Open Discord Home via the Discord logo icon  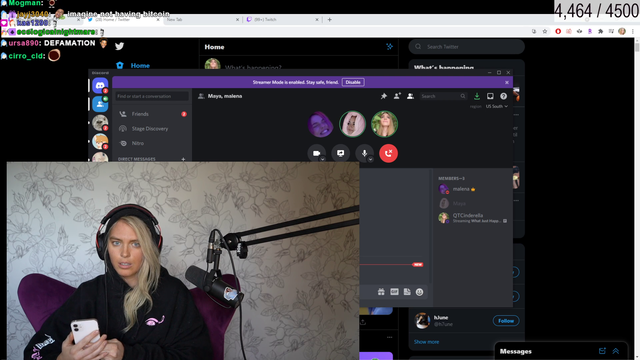click(x=100, y=86)
